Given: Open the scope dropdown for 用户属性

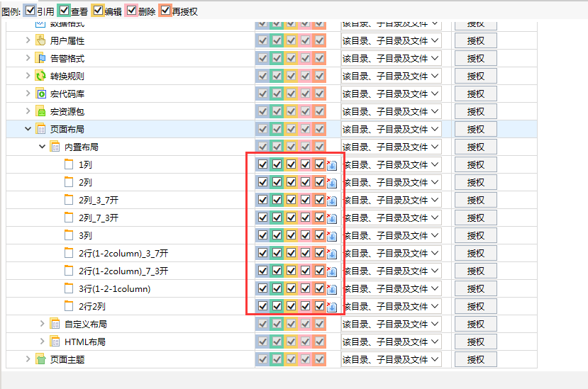Looking at the screenshot, I should pyautogui.click(x=391, y=40).
